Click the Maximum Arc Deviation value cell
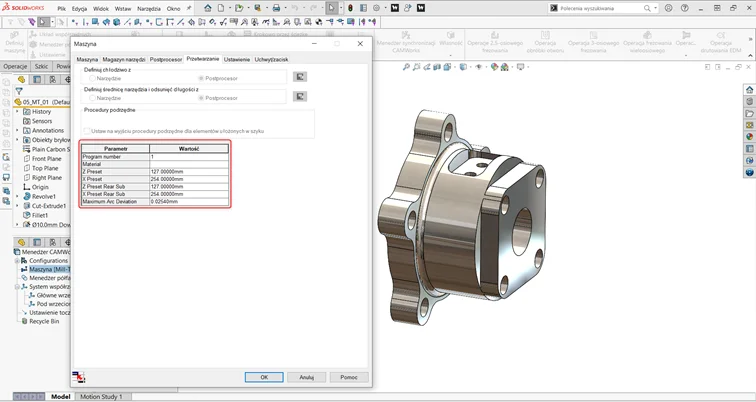Viewport: 756px width, 402px height. click(x=189, y=201)
